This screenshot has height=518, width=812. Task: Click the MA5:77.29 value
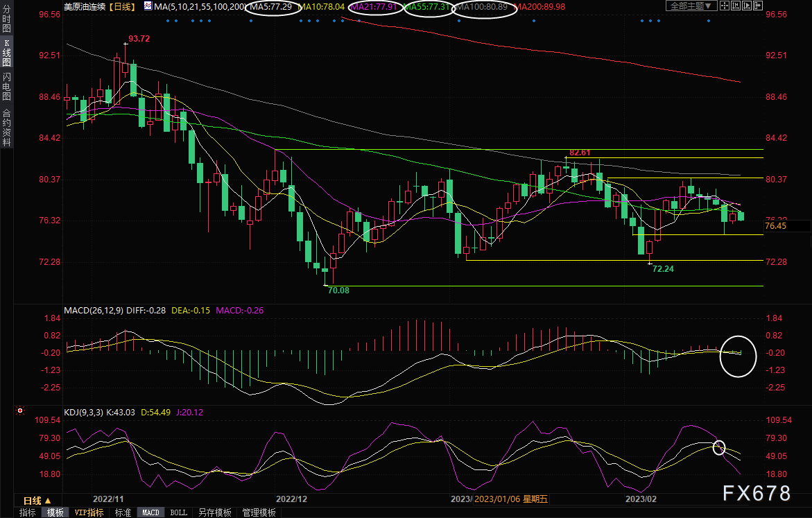pos(271,7)
